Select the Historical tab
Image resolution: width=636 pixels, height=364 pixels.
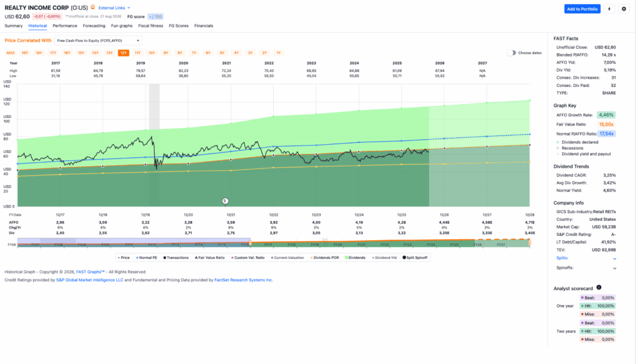click(37, 25)
